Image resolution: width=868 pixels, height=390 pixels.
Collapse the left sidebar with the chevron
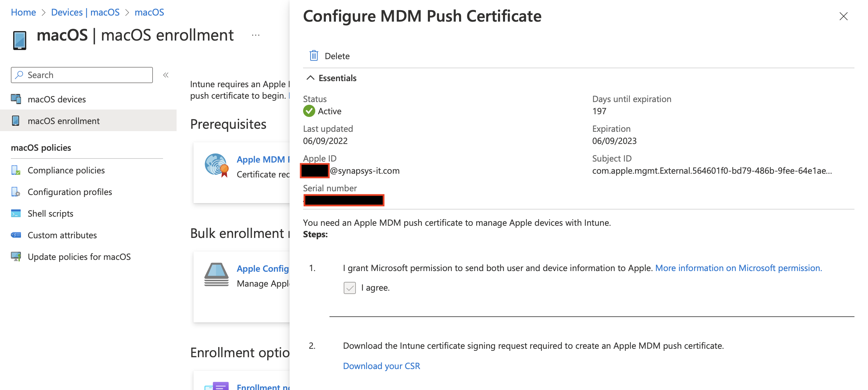point(165,75)
